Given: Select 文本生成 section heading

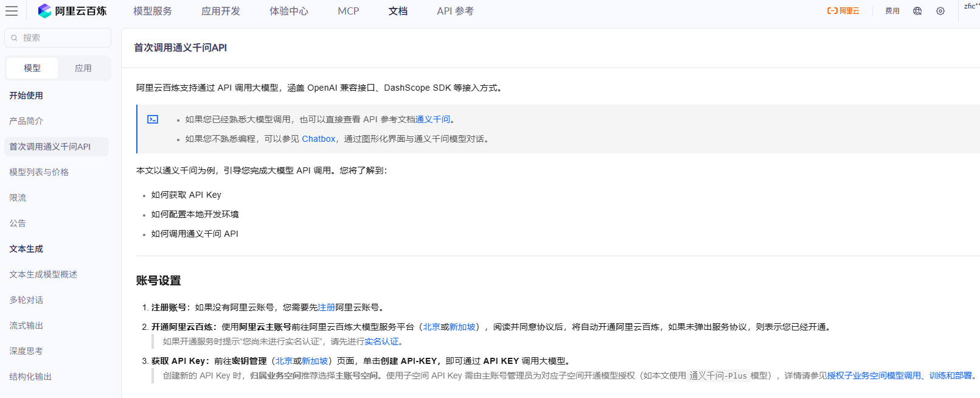Looking at the screenshot, I should (26, 249).
